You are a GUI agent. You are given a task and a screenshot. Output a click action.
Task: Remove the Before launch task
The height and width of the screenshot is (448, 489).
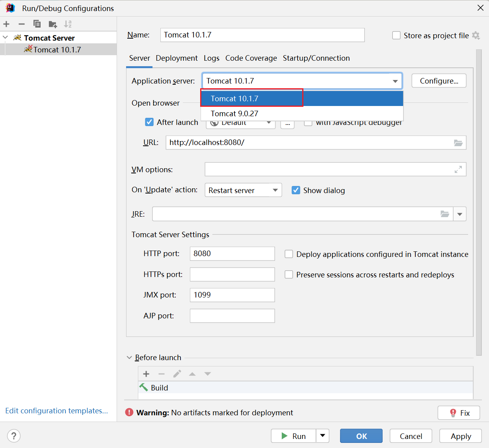[162, 374]
